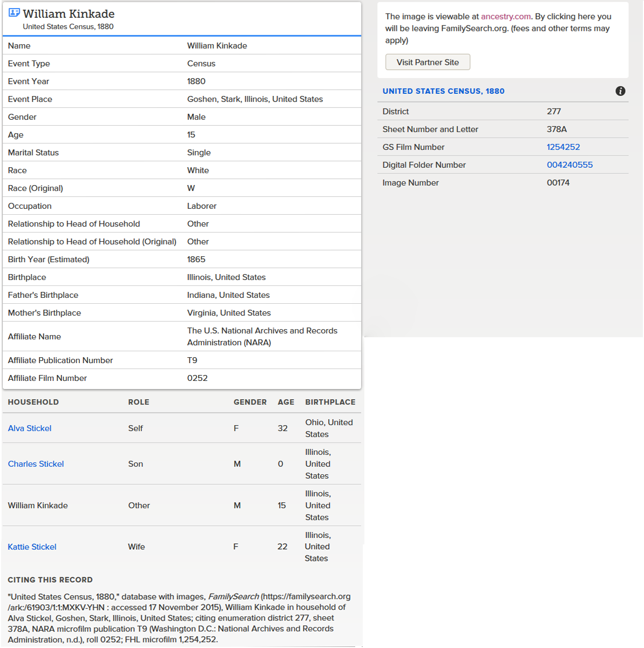Screen dimensions: 644x648
Task: Click the BIRTHPLACE column header
Action: tap(330, 403)
